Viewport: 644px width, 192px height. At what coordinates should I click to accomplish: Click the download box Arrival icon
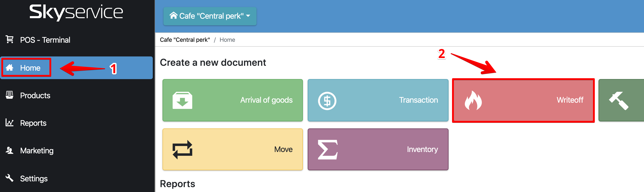pos(182,100)
